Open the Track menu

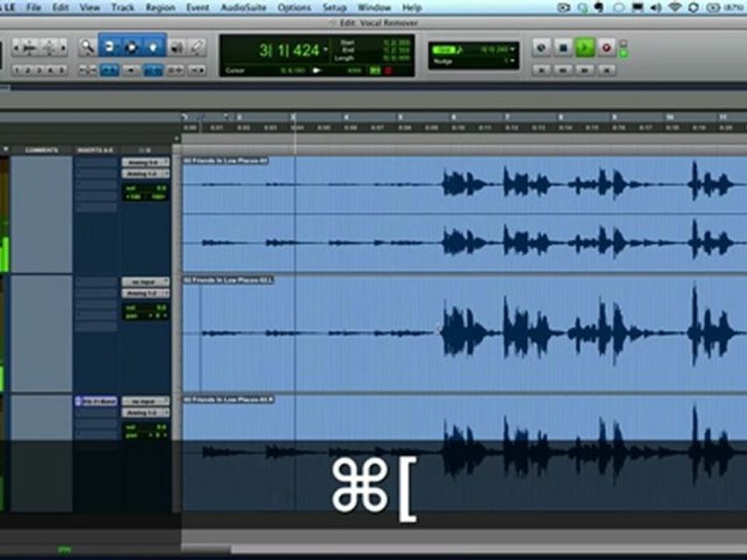(x=122, y=8)
